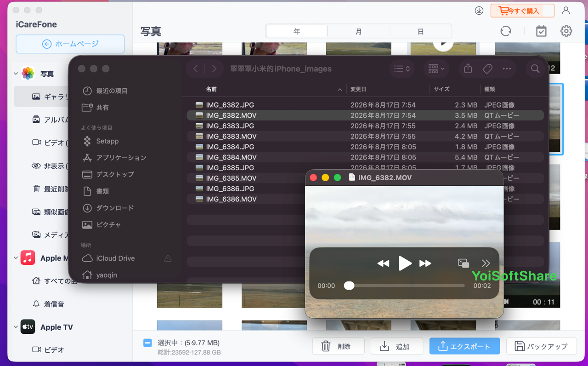Click the ホームページ button
Image resolution: width=588 pixels, height=366 pixels.
coord(70,44)
